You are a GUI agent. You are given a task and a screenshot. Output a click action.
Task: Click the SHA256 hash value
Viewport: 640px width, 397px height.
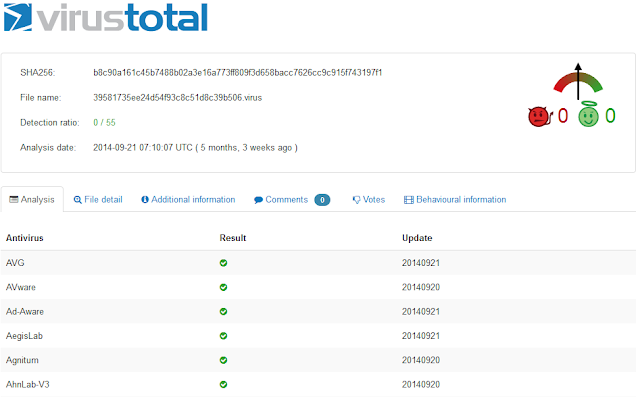(x=238, y=73)
